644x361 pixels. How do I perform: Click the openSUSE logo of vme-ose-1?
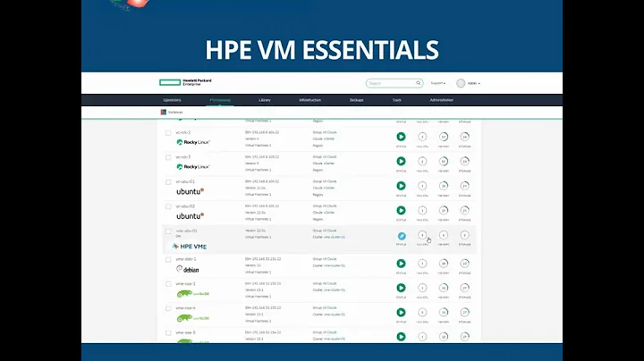point(192,294)
